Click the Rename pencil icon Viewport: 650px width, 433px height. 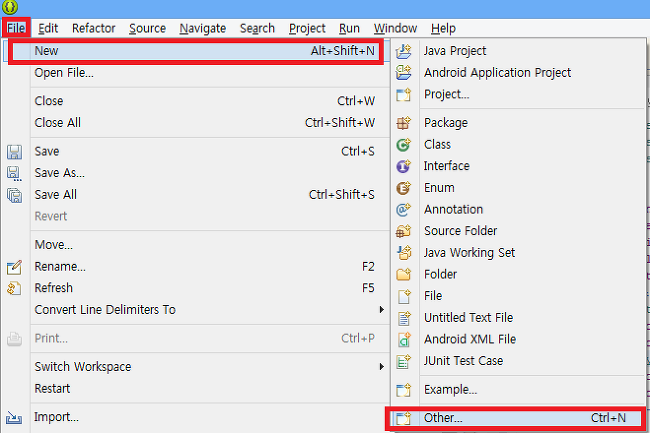coord(15,267)
